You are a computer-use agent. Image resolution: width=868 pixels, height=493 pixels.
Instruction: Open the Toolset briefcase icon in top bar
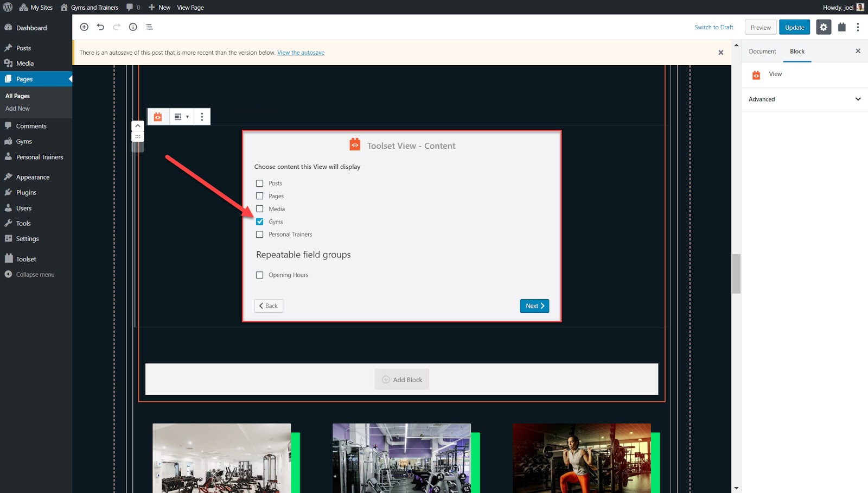pos(841,27)
